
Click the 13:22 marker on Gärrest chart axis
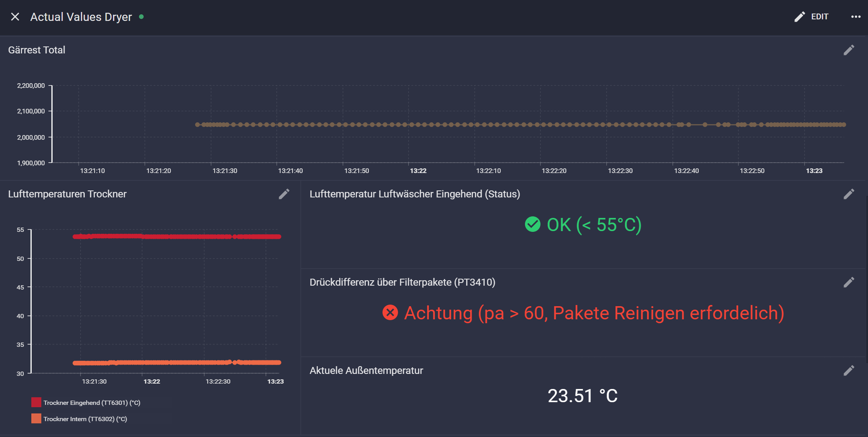(x=418, y=171)
